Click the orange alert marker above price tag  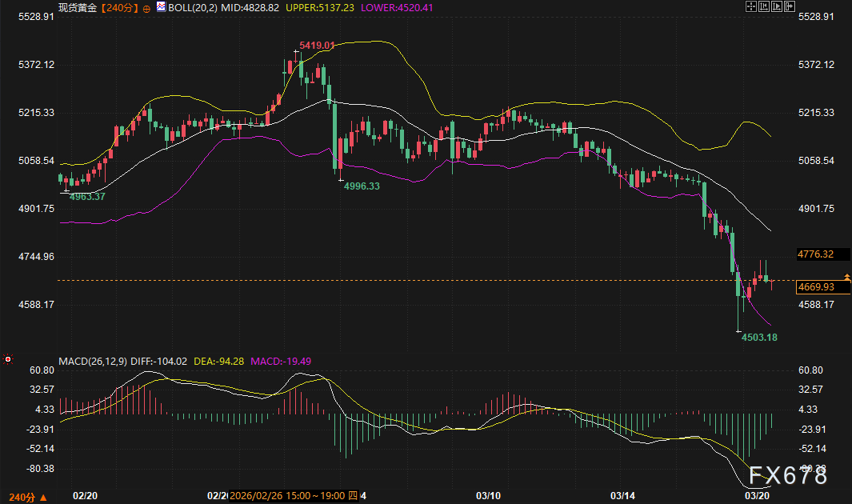(x=846, y=276)
